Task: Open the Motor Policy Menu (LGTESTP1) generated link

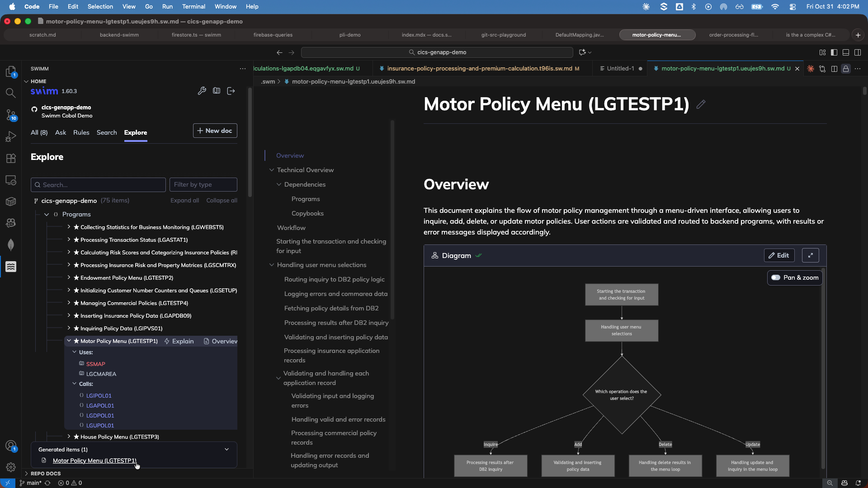Action: click(94, 460)
